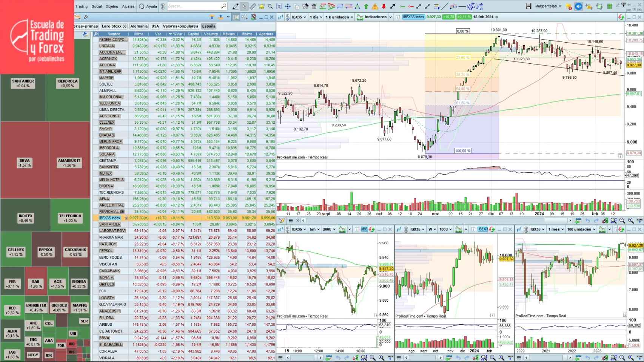Viewport: 644px width, 362px height.
Task: Select the ruler measurement tool
Action: 253,6
